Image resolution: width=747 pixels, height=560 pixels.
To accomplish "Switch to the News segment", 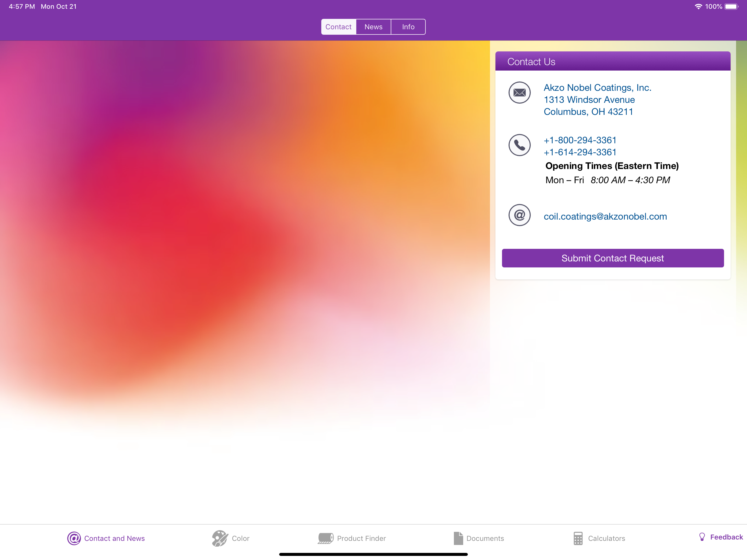I will [x=373, y=27].
